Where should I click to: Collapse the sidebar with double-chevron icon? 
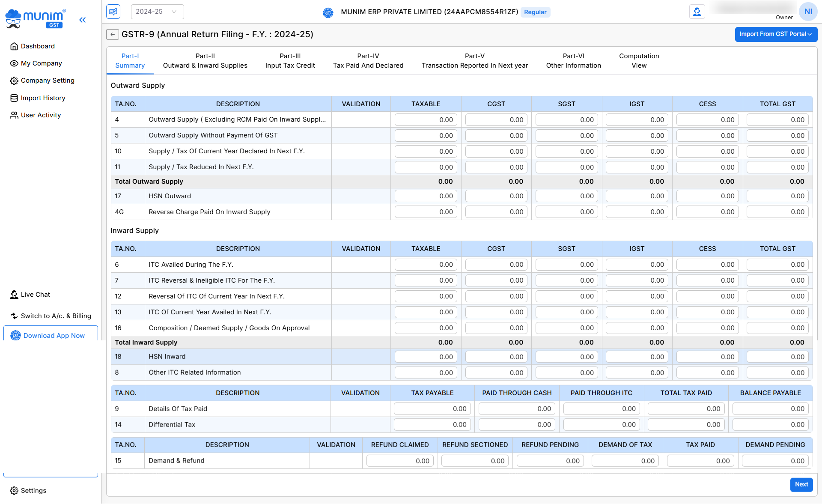tap(83, 20)
